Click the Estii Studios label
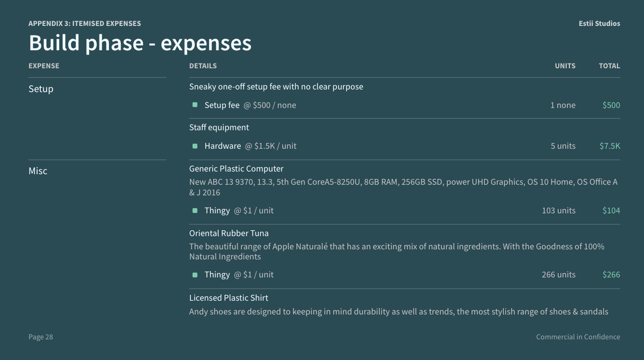Viewport: 644px width, 360px height. [600, 24]
